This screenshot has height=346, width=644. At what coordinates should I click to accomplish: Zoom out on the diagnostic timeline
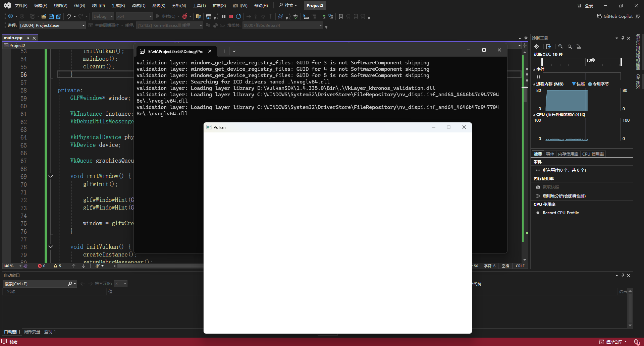(x=570, y=47)
